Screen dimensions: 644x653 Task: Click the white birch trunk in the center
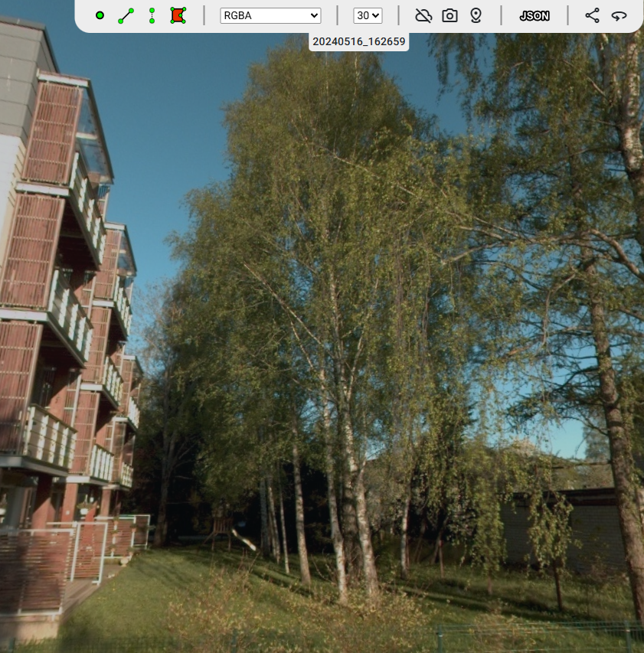tap(335, 459)
